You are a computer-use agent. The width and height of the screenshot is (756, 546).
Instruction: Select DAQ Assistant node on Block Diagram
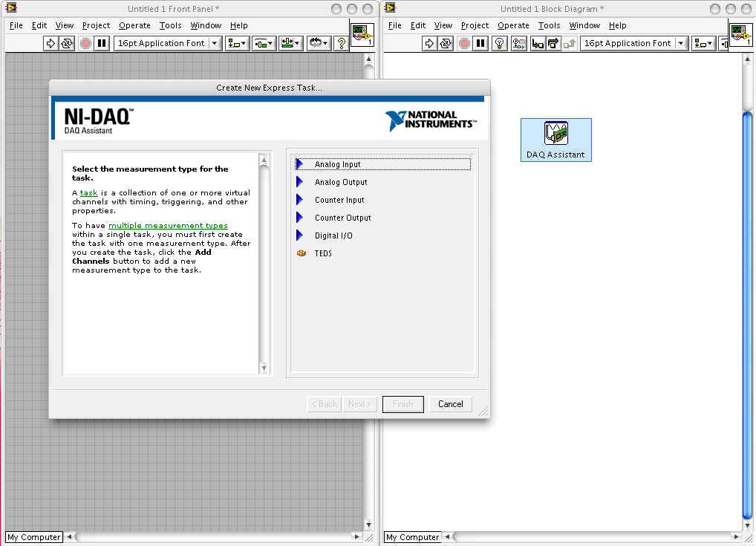(x=556, y=140)
